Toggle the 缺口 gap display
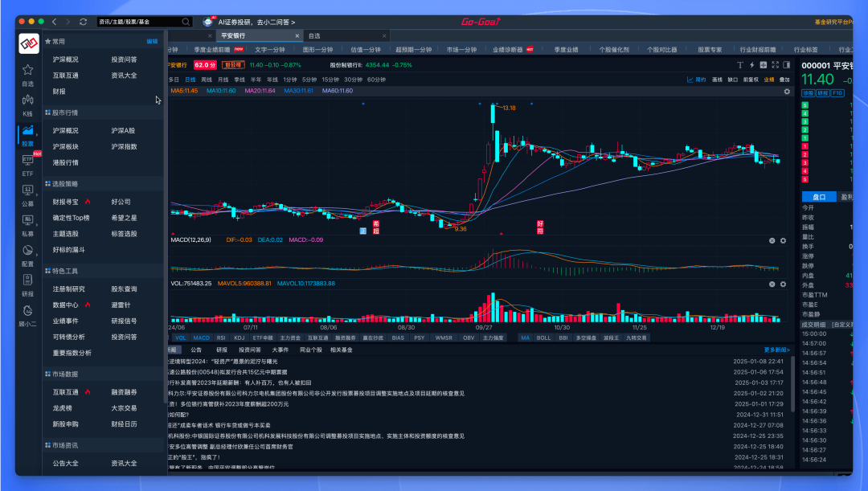 coord(732,80)
